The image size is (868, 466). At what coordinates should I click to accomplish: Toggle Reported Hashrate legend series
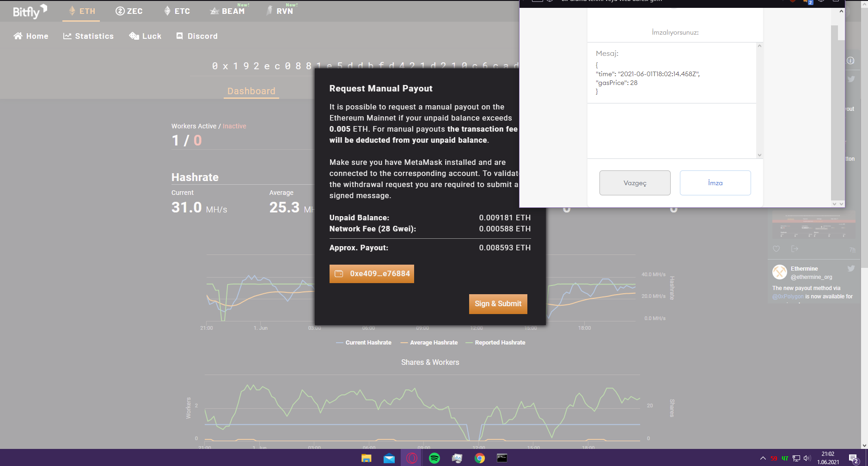point(495,343)
